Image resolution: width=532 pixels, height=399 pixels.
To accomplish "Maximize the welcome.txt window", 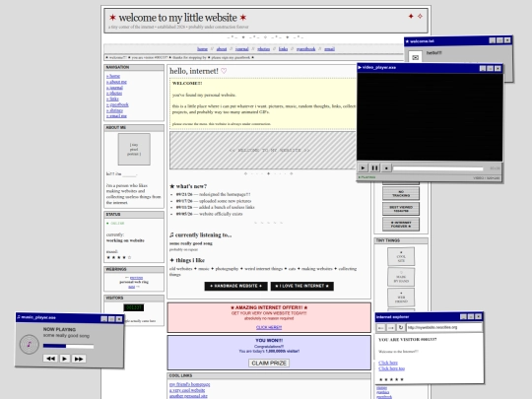I will pyautogui.click(x=499, y=40).
